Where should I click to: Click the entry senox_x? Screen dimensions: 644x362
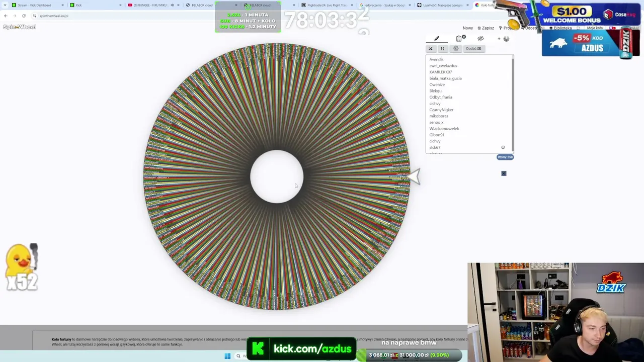coord(436,122)
